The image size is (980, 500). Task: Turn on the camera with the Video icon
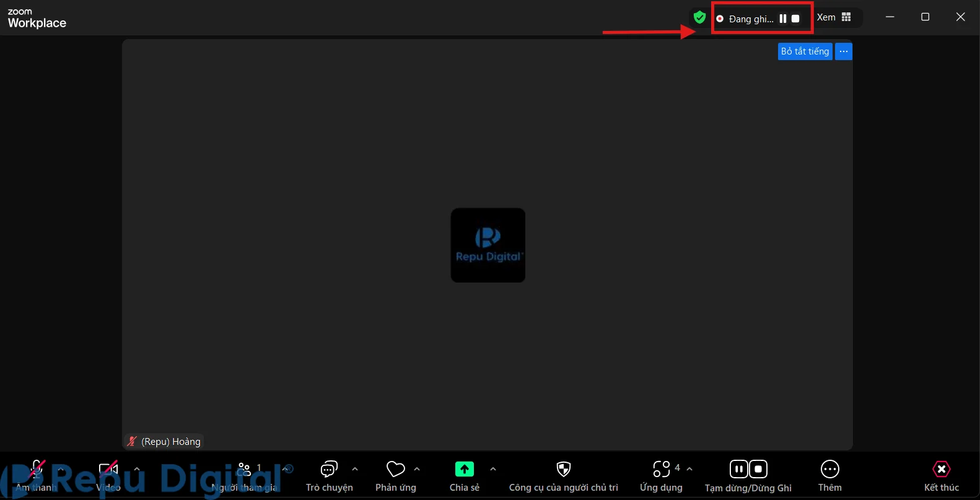click(108, 469)
